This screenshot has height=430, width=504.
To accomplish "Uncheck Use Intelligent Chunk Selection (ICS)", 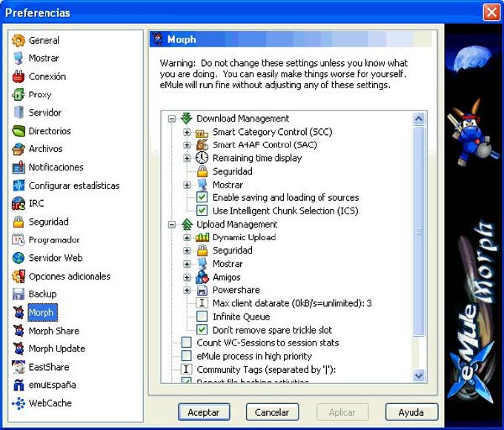I will 202,211.
